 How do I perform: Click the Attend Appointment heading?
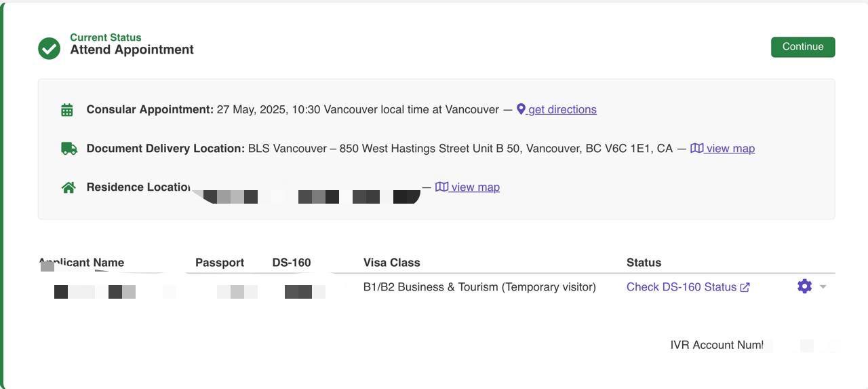pyautogui.click(x=132, y=50)
